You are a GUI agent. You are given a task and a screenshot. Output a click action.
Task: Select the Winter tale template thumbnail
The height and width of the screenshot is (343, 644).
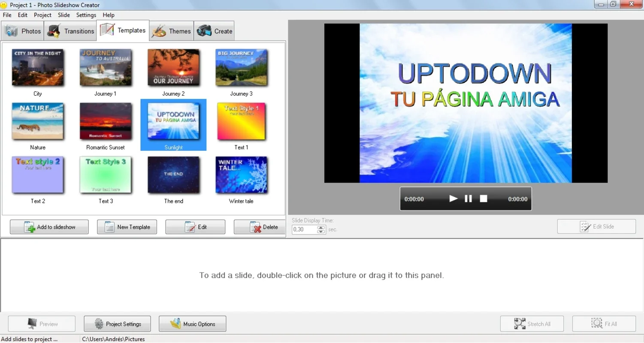(241, 175)
